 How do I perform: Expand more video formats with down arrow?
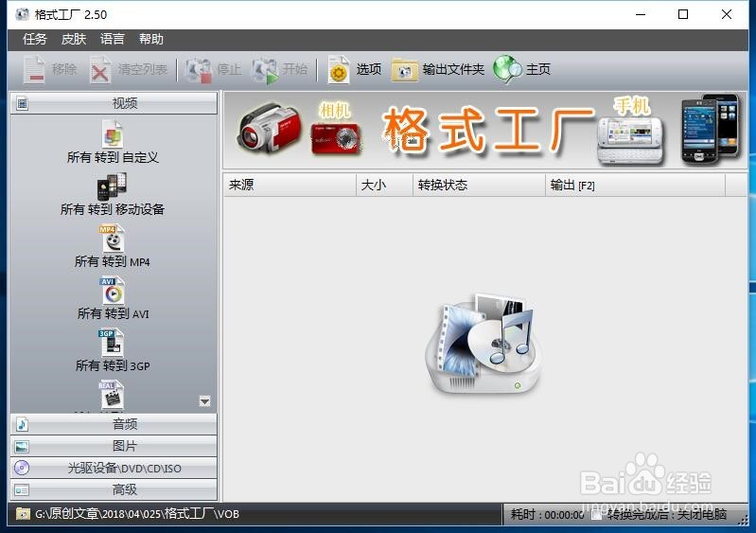205,400
